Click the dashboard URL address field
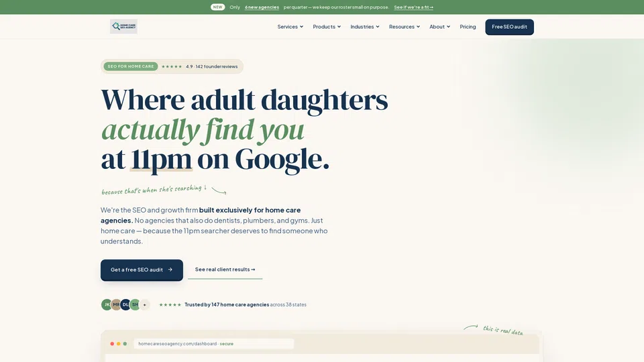 tap(213, 343)
